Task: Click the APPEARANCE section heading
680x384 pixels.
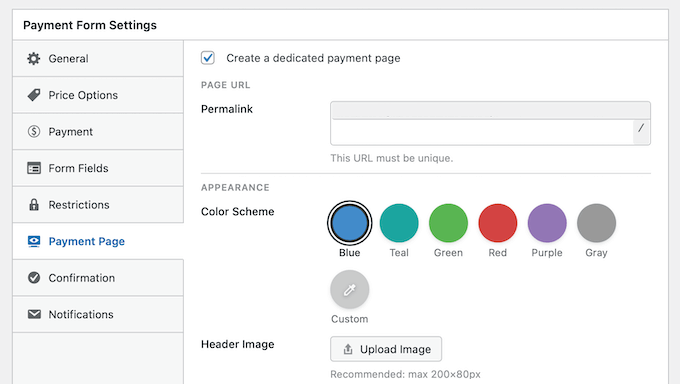Action: [235, 187]
